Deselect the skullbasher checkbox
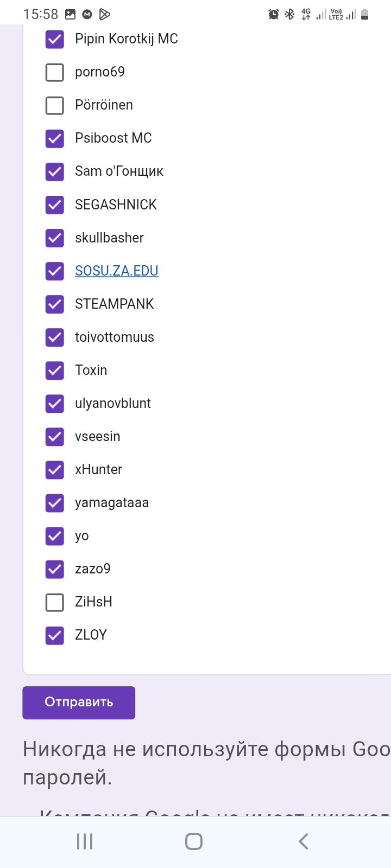Image resolution: width=391 pixels, height=868 pixels. (x=55, y=238)
